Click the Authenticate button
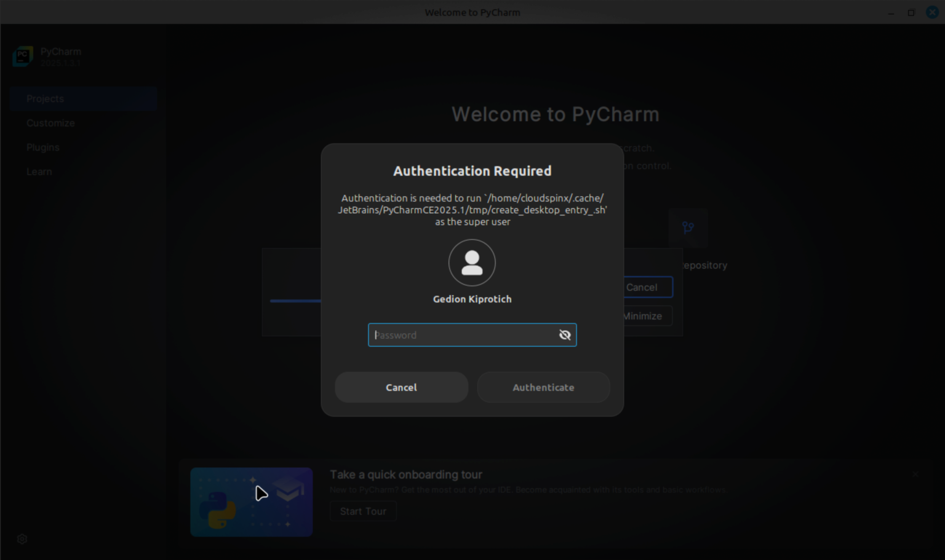Image resolution: width=945 pixels, height=560 pixels. click(x=543, y=387)
